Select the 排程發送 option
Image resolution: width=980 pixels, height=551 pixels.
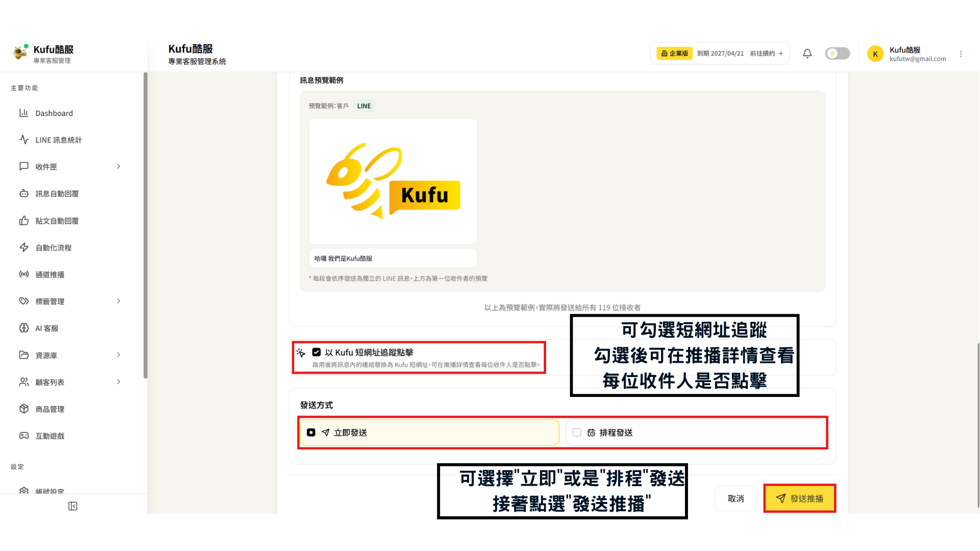[x=695, y=433]
